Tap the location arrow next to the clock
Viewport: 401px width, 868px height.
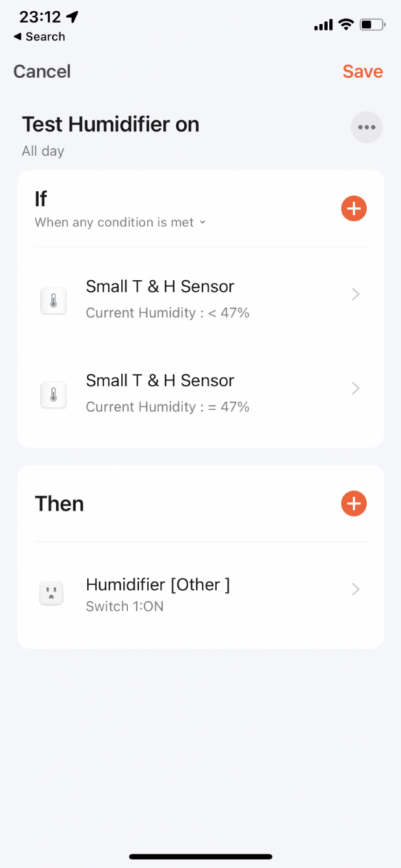pos(74,17)
